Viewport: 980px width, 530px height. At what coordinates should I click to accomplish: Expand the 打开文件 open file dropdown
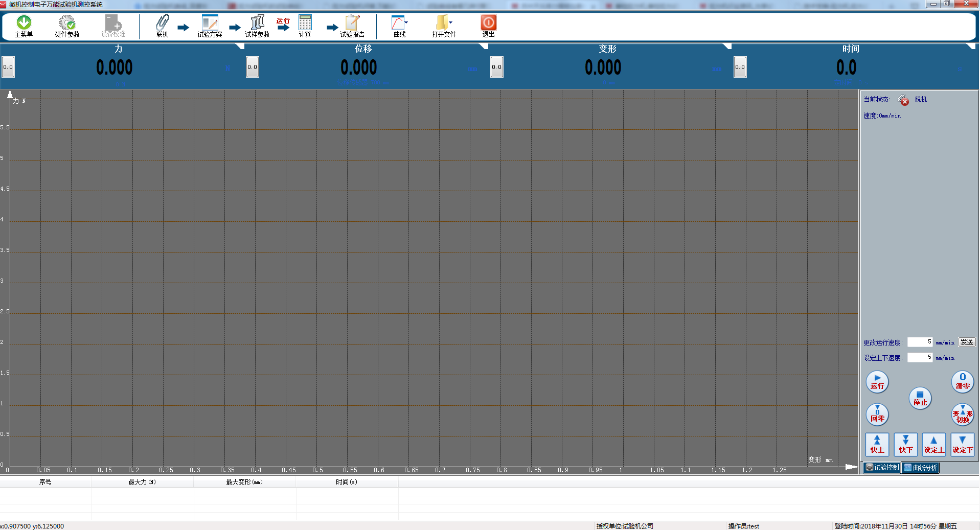tap(450, 22)
